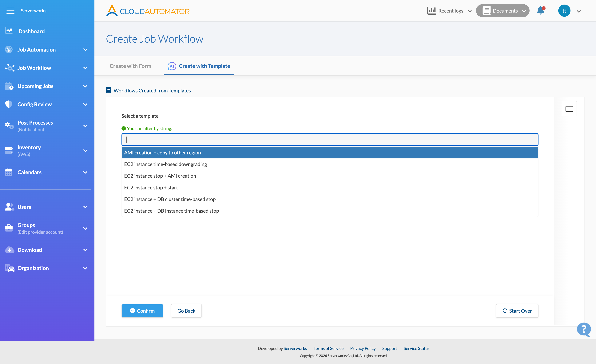Click the Users people icon
Viewport: 596px width, 364px height.
10,207
